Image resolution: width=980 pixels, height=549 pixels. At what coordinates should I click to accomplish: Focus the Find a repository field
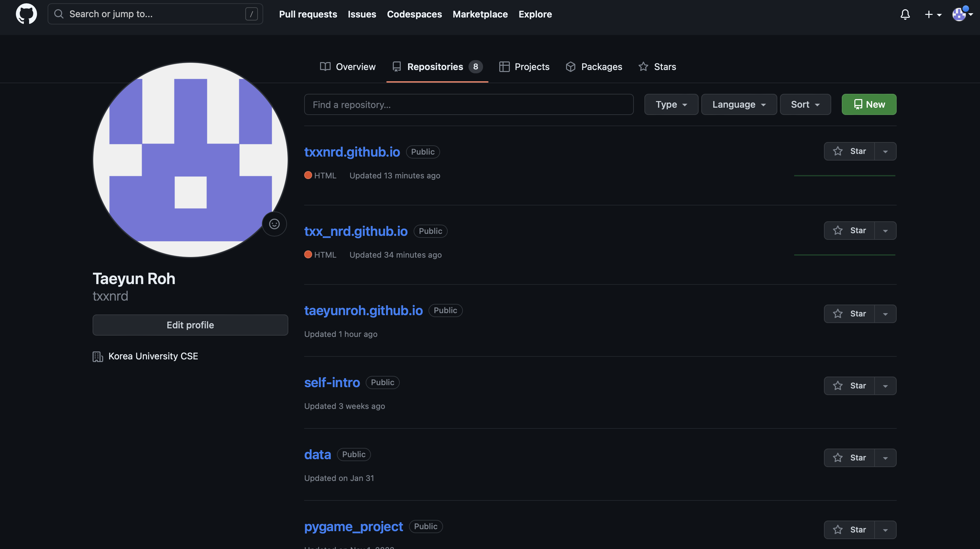coord(468,105)
